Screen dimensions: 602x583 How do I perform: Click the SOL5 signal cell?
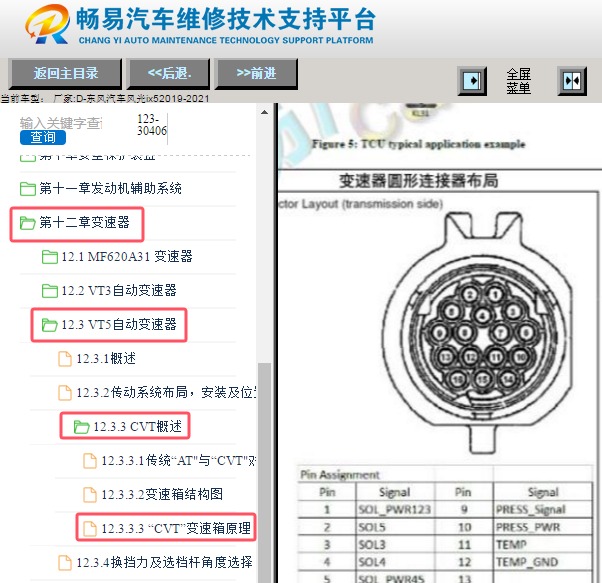(x=395, y=527)
